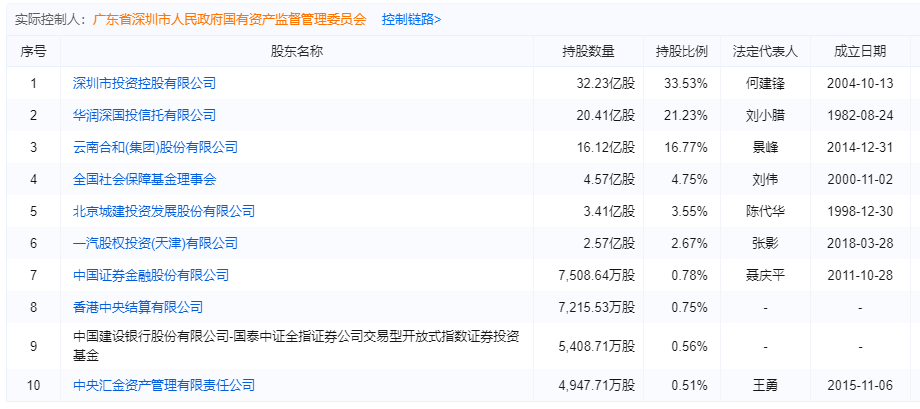
Task: Select the 国泰中证全指证券公司 fund shareholder name
Action: coord(295,346)
